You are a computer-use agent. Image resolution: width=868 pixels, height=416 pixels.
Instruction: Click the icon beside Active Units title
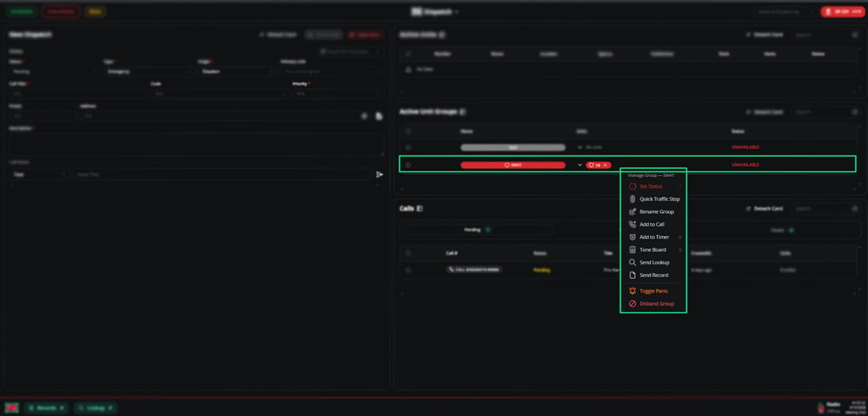point(443,35)
